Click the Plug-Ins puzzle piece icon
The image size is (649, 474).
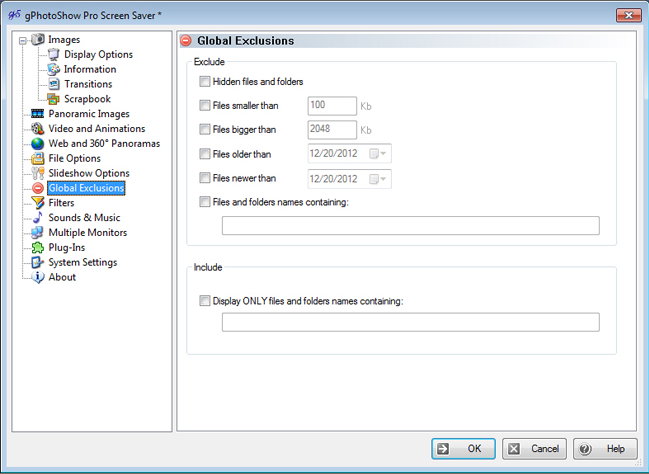pos(38,247)
